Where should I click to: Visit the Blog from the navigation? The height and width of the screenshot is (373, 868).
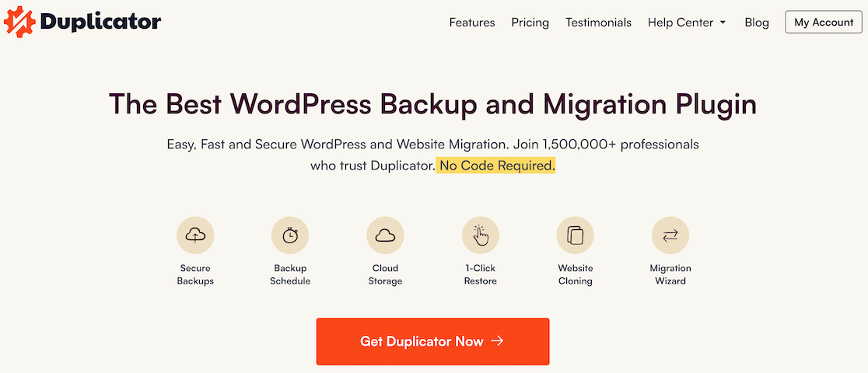[x=757, y=23]
